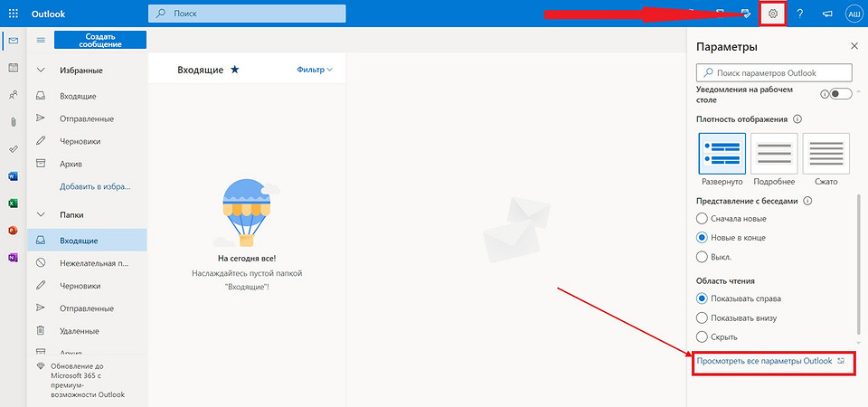Click the Outlook title in header
Image resolution: width=868 pixels, height=407 pixels.
(49, 14)
